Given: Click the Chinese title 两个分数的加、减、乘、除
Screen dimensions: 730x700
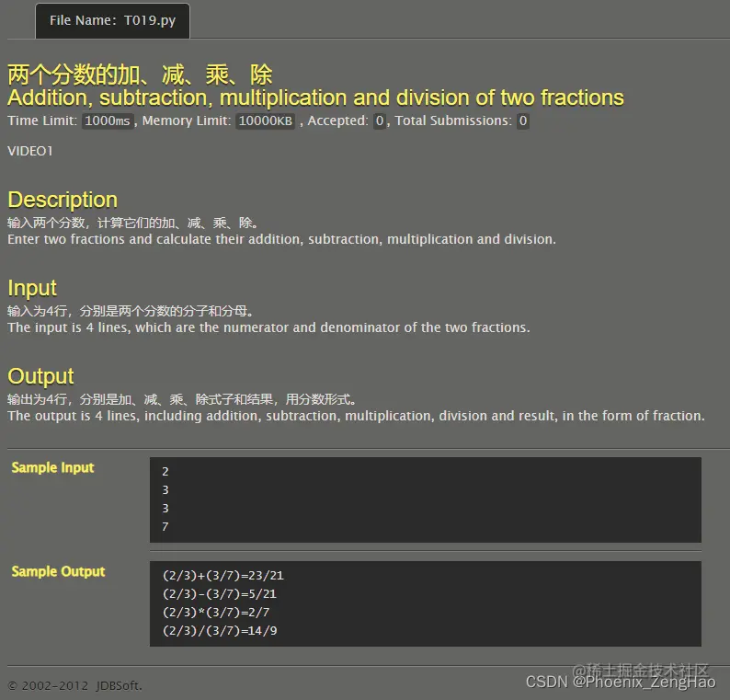Looking at the screenshot, I should tap(140, 75).
